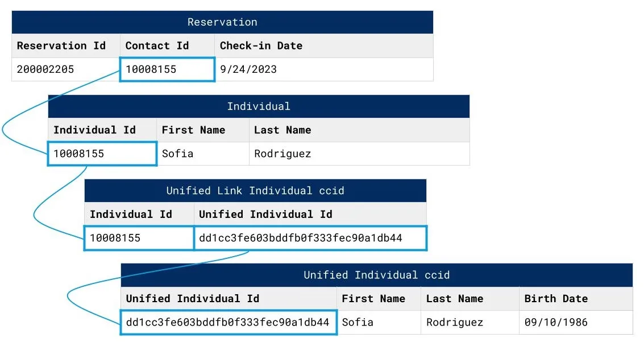The image size is (644, 346).
Task: Click reservation number 200002205 cell
Action: point(45,69)
